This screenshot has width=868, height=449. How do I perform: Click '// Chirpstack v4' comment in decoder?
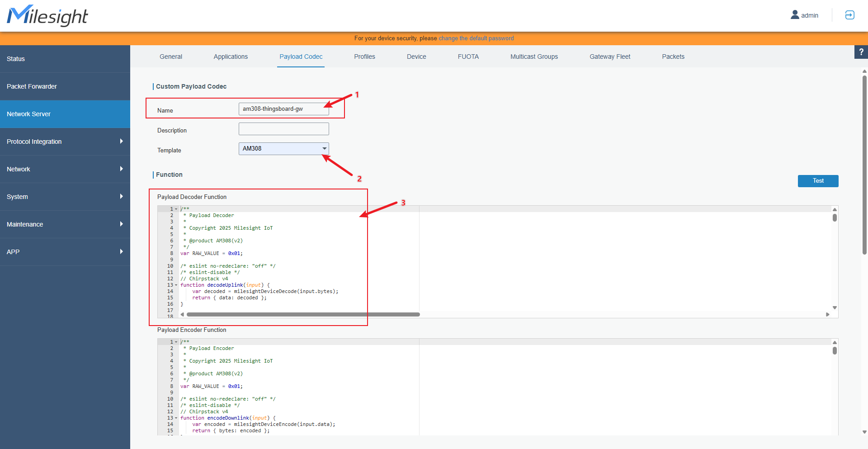204,279
